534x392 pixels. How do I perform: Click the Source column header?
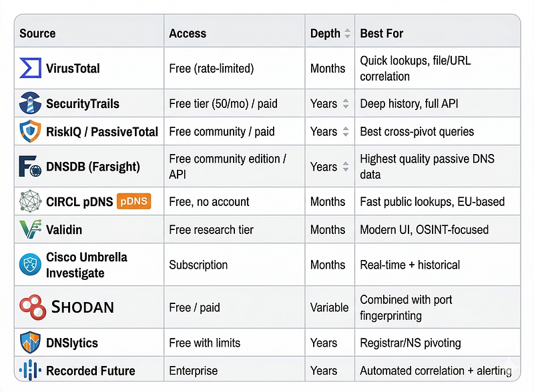(x=37, y=33)
